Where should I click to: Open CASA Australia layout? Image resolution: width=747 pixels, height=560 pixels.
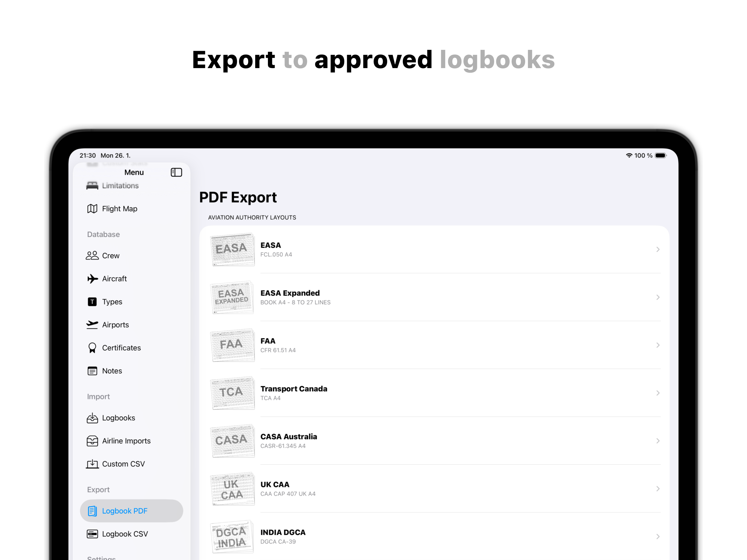pyautogui.click(x=289, y=441)
